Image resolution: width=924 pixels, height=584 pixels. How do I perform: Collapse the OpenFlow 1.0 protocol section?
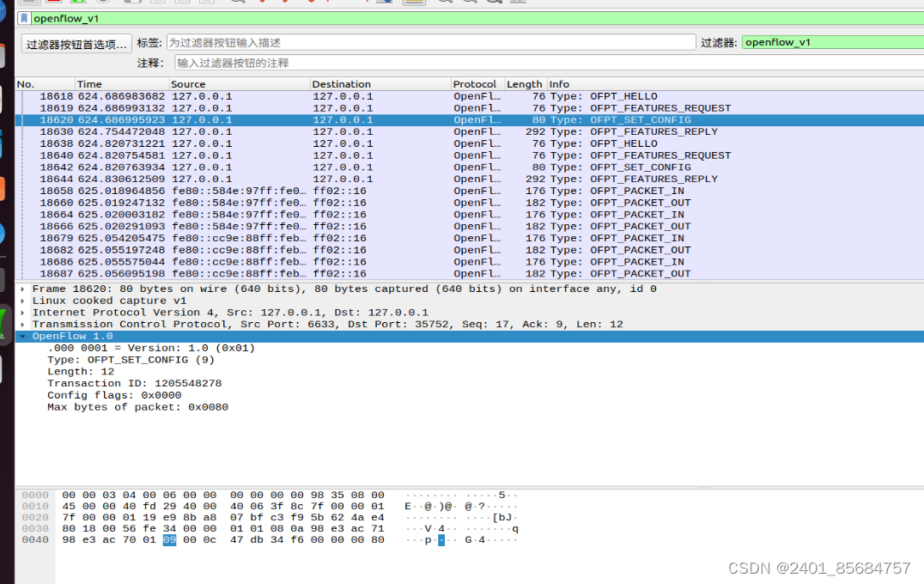[x=21, y=336]
